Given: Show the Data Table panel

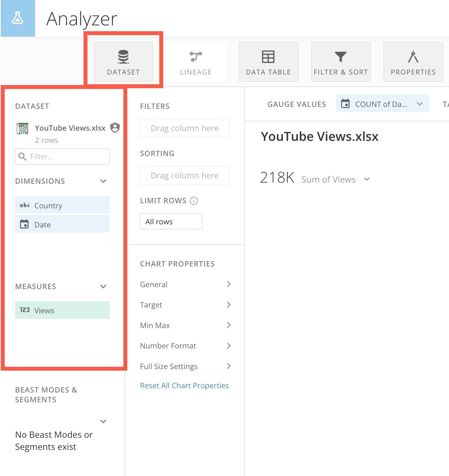Looking at the screenshot, I should pyautogui.click(x=268, y=62).
